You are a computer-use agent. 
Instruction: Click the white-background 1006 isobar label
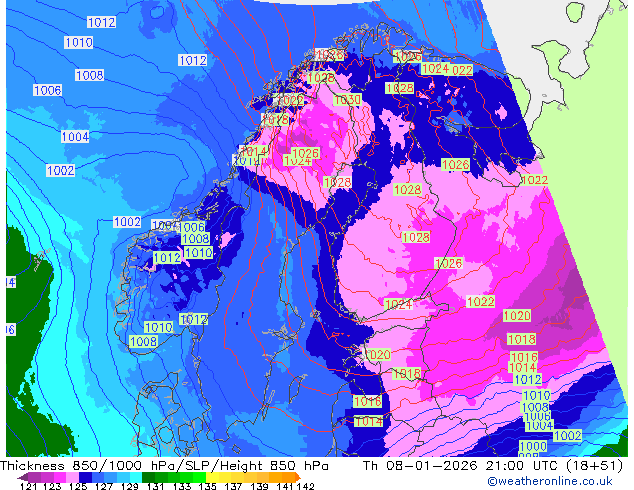click(x=47, y=90)
